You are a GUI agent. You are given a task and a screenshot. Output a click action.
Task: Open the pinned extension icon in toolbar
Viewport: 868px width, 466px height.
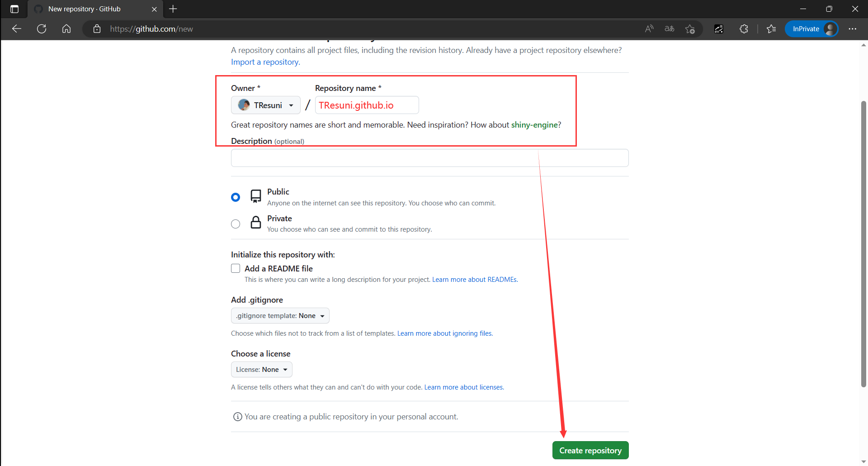(x=719, y=29)
